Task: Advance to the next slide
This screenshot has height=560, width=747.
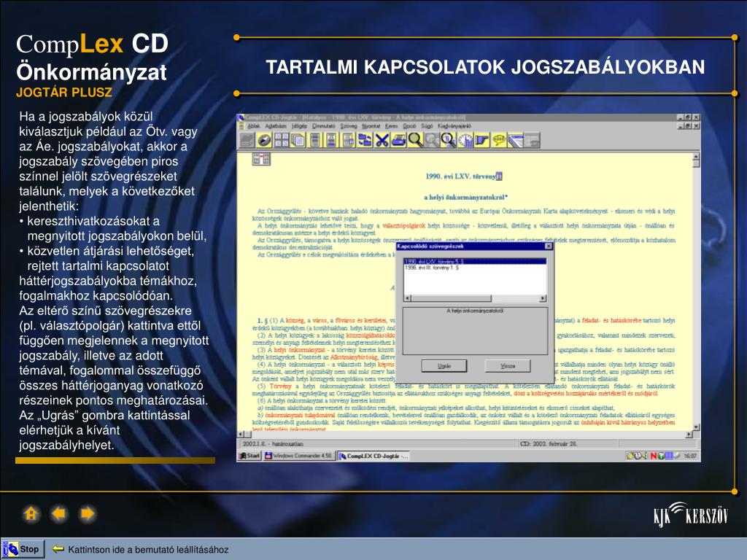Action: pos(88,514)
